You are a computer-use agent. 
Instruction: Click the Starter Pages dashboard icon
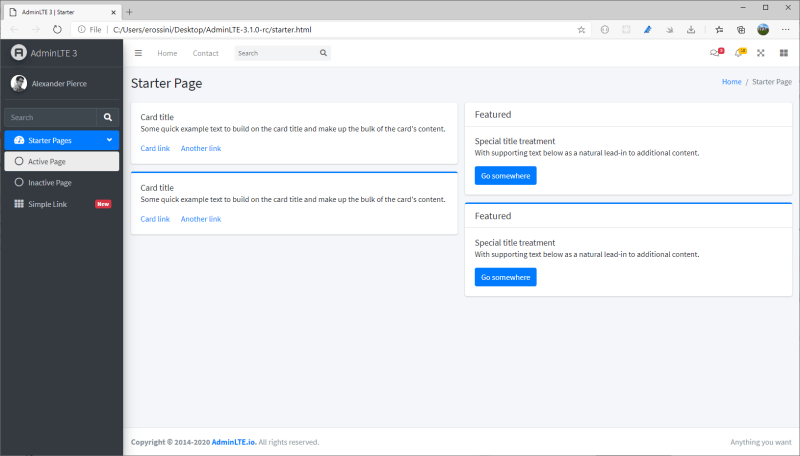click(x=19, y=140)
